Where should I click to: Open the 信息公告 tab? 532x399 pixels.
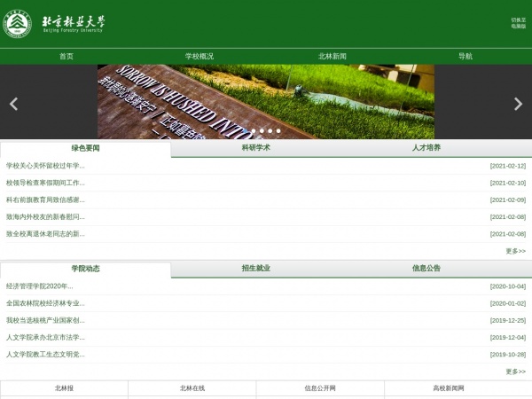click(x=426, y=268)
